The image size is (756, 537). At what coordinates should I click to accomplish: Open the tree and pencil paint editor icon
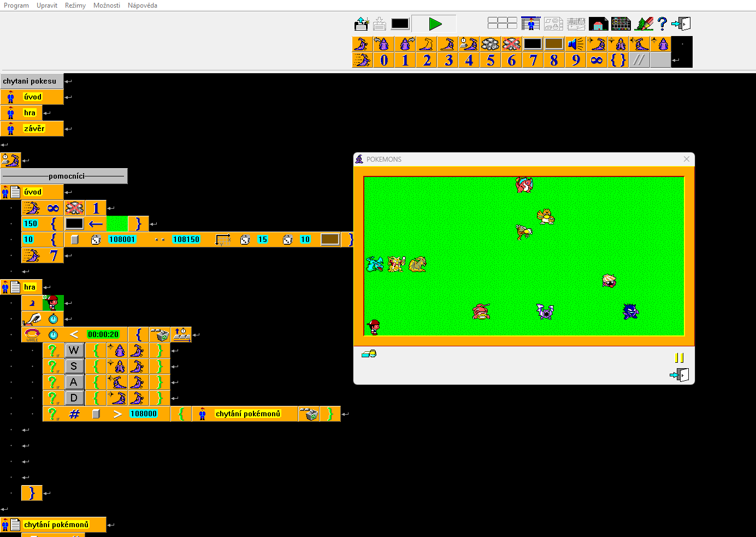pyautogui.click(x=644, y=24)
